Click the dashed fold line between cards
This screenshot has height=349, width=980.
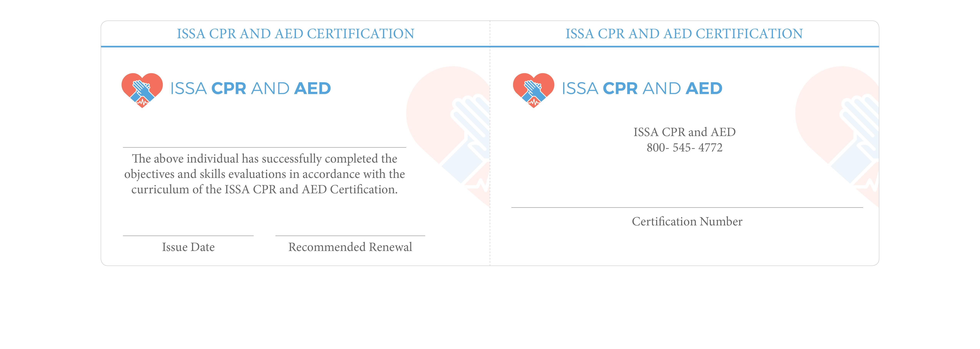pos(490,143)
